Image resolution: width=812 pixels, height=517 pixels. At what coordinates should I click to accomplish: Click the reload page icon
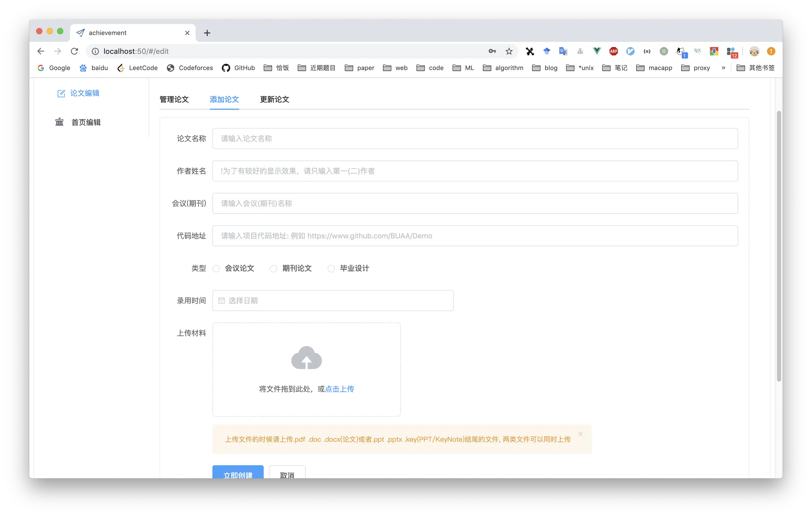click(x=75, y=51)
